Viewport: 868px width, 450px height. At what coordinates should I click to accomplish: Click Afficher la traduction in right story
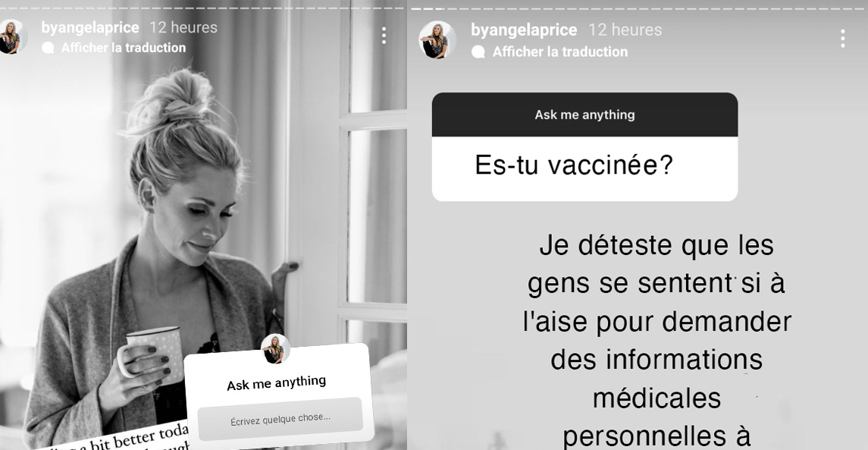click(560, 52)
